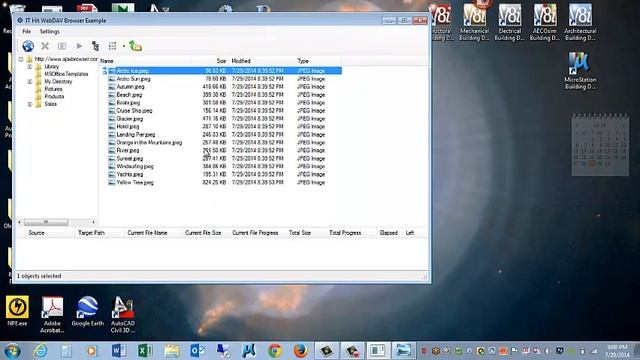This screenshot has height=360, width=640.
Task: Click the pause toolbar icon
Action: pyautogui.click(x=62, y=46)
